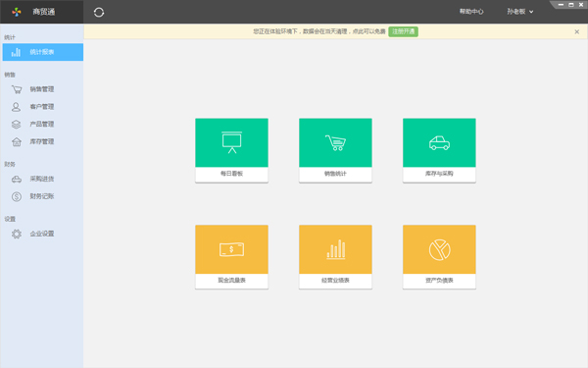Expand the 孙老板 user dropdown

coord(519,12)
